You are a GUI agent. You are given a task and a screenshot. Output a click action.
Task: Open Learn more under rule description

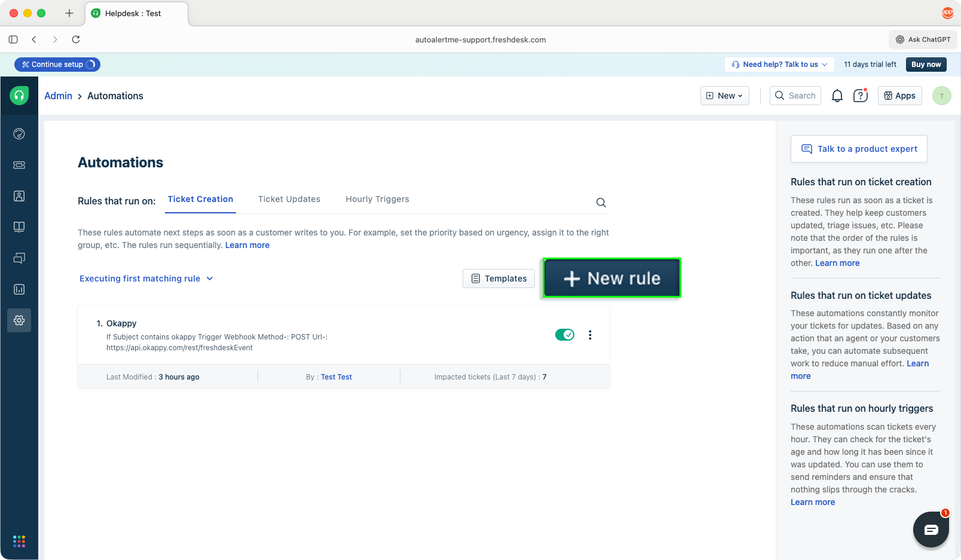(x=247, y=245)
